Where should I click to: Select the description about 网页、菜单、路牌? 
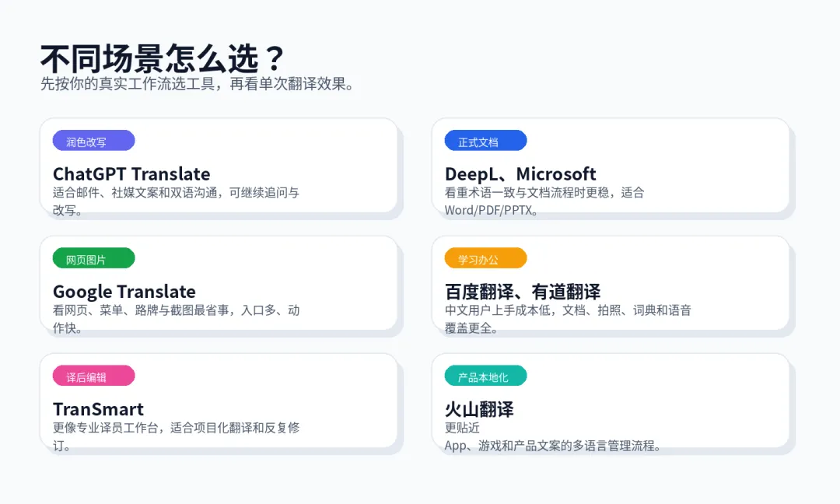coord(176,319)
